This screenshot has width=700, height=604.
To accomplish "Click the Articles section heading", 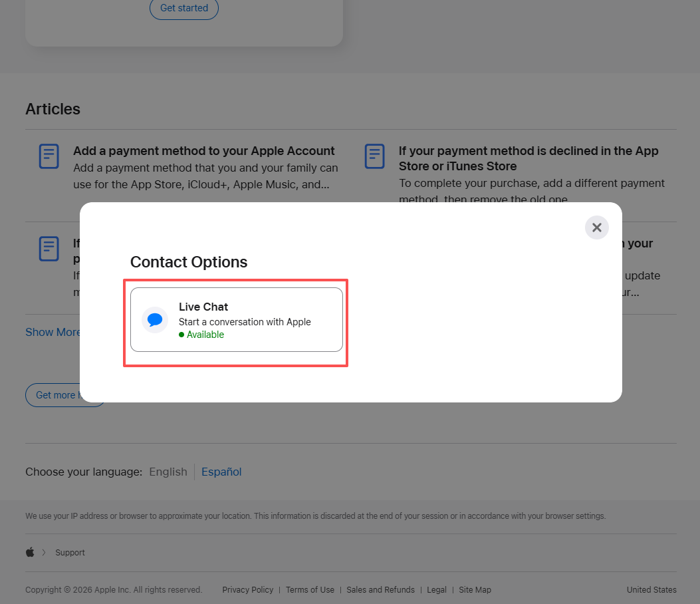I will click(x=53, y=109).
